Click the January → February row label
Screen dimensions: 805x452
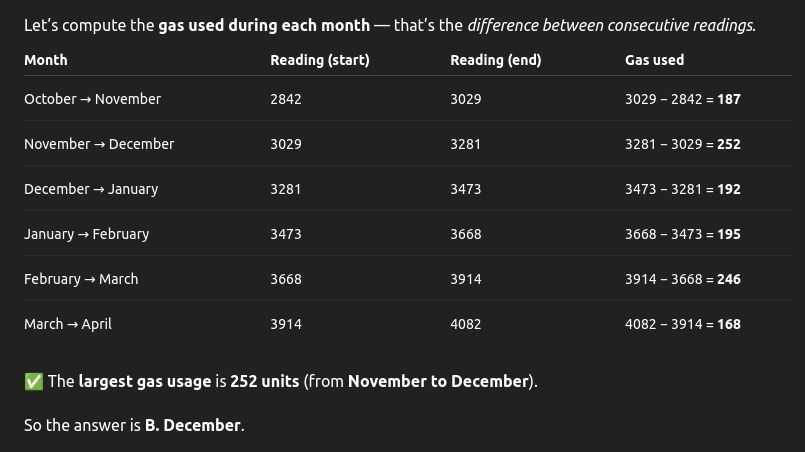86,234
